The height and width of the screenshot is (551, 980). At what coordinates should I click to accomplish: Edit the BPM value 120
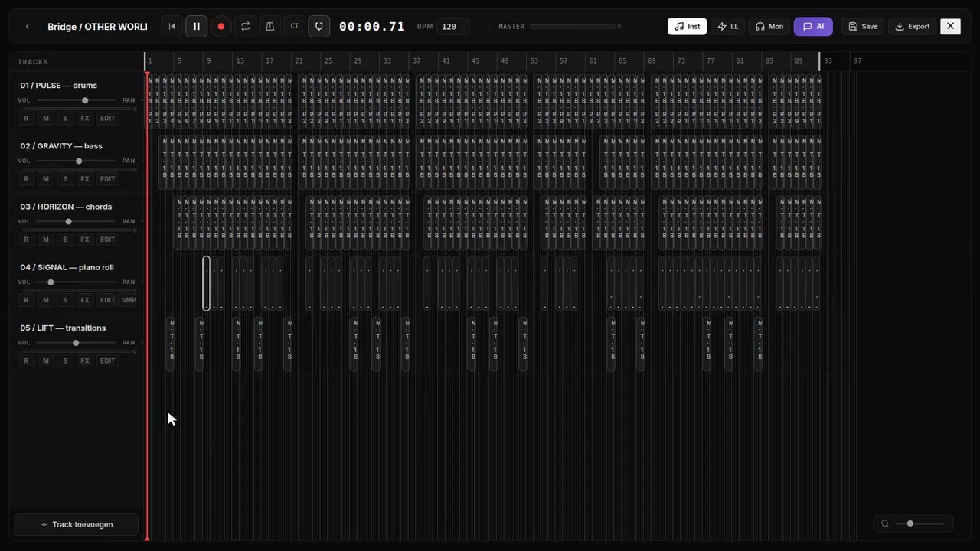[453, 27]
